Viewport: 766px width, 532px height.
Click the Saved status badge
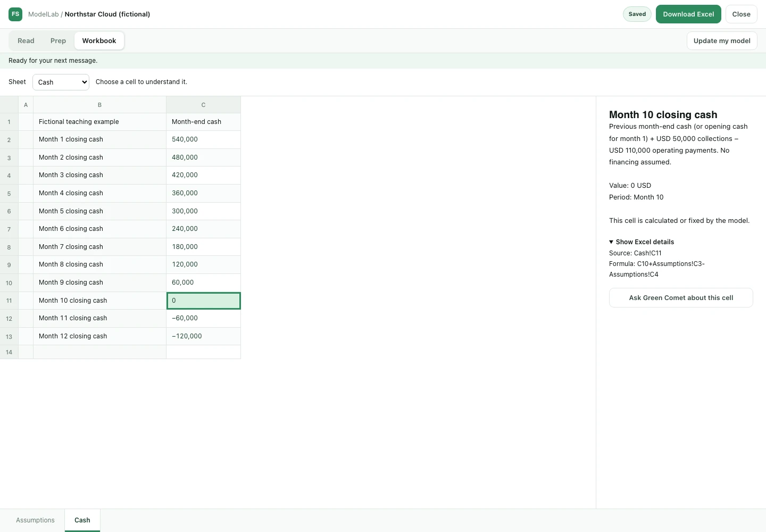coord(637,14)
